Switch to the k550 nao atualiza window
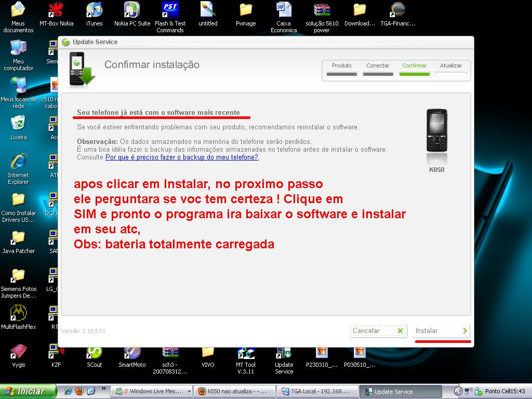This screenshot has height=399, width=532. [x=234, y=391]
